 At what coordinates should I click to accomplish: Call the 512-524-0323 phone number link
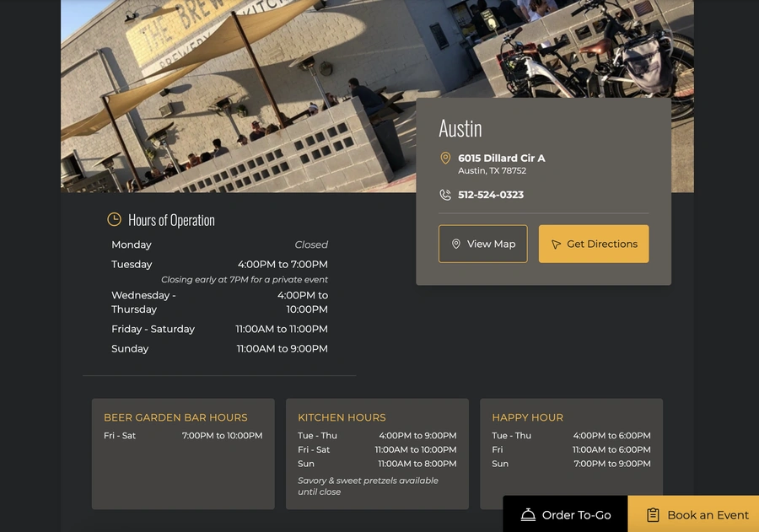(x=491, y=195)
